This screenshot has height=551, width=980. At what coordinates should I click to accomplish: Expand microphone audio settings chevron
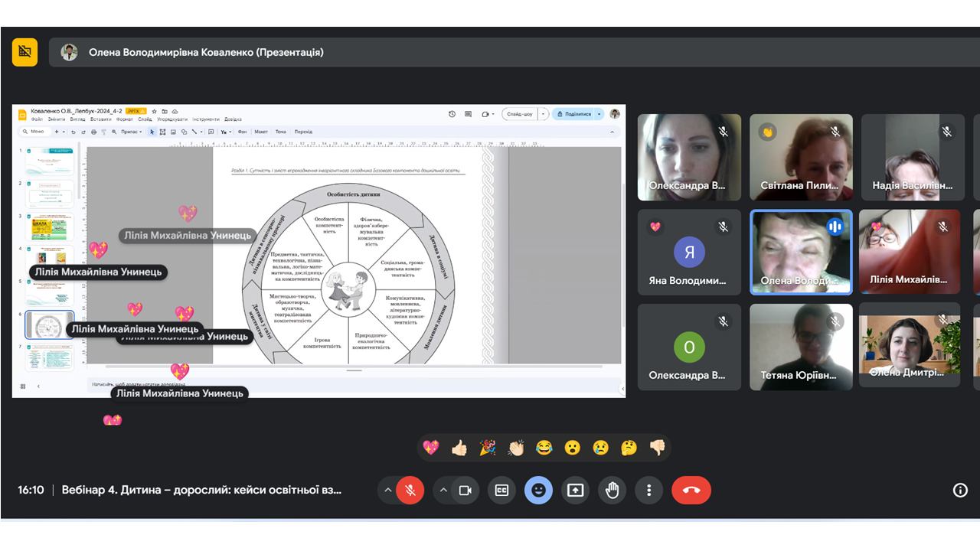(x=388, y=491)
